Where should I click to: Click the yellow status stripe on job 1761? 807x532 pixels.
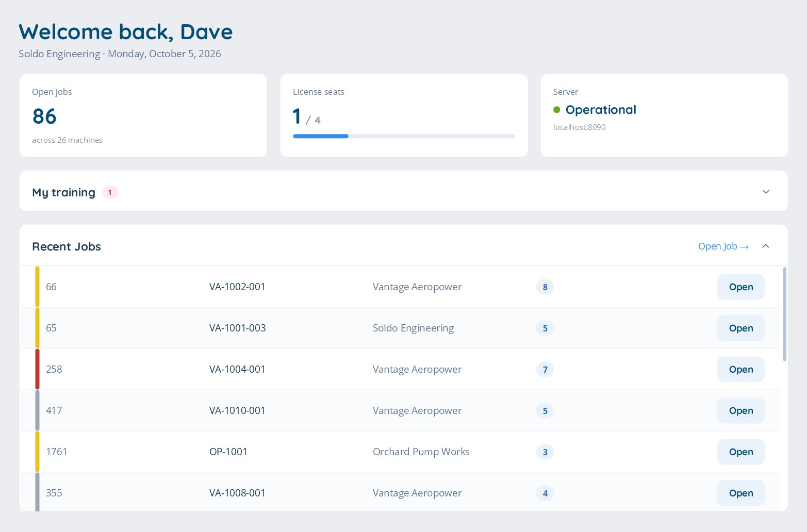pos(37,452)
